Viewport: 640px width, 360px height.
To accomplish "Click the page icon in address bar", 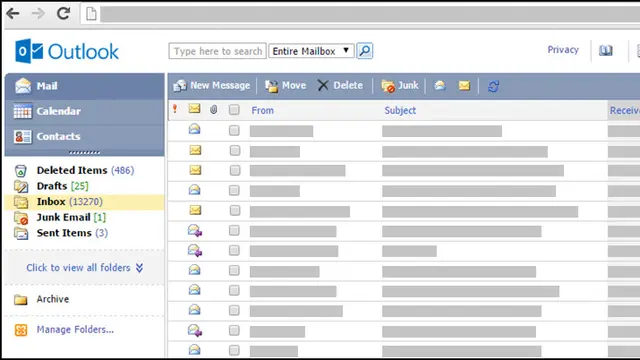I will (91, 14).
